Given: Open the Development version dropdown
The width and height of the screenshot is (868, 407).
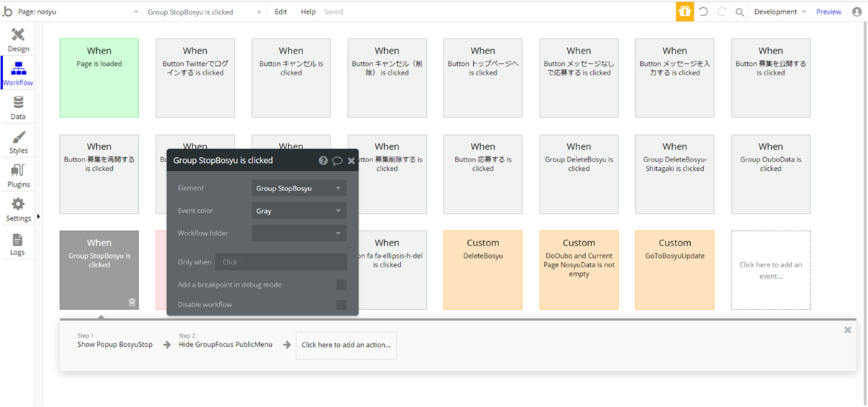Looking at the screenshot, I should 780,12.
